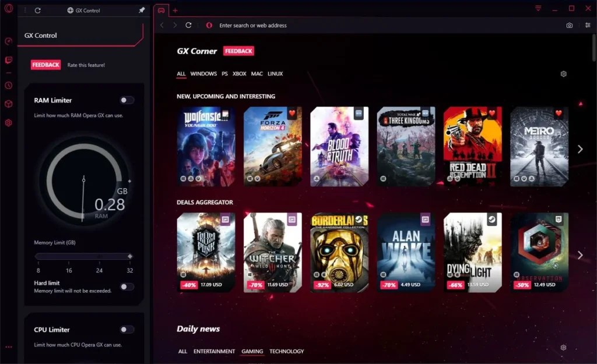Reload the GX Control panel
Viewport: 597px width, 364px height.
[38, 10]
